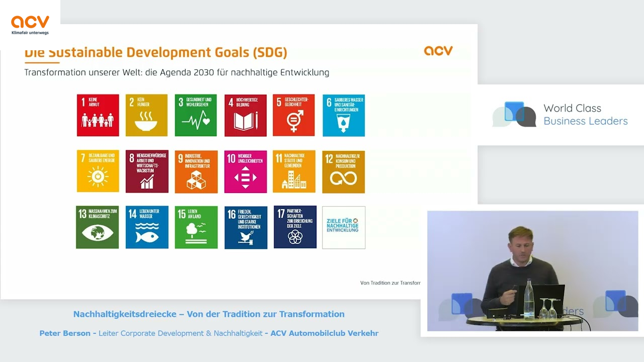Click the World Class Business Leaders logo

pos(560,115)
